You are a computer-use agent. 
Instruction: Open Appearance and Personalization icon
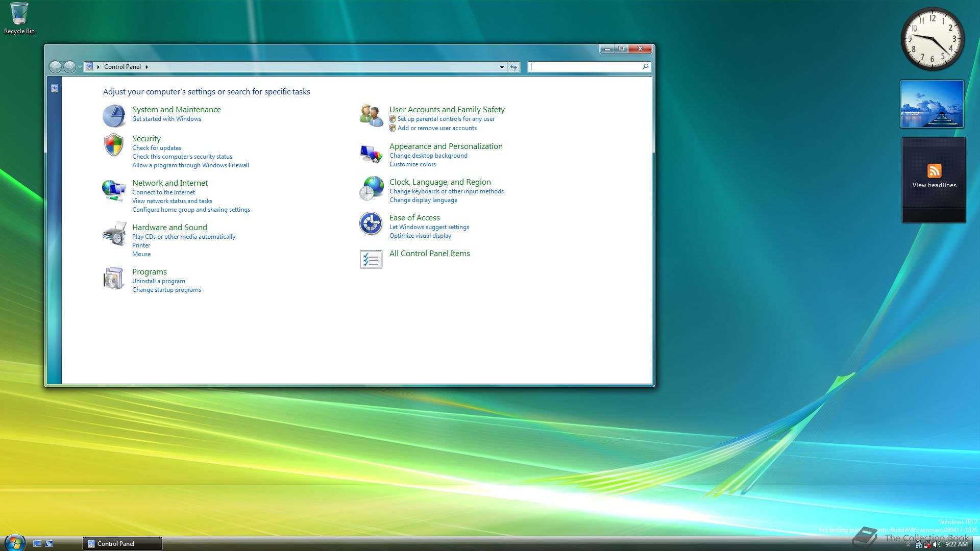pyautogui.click(x=371, y=153)
